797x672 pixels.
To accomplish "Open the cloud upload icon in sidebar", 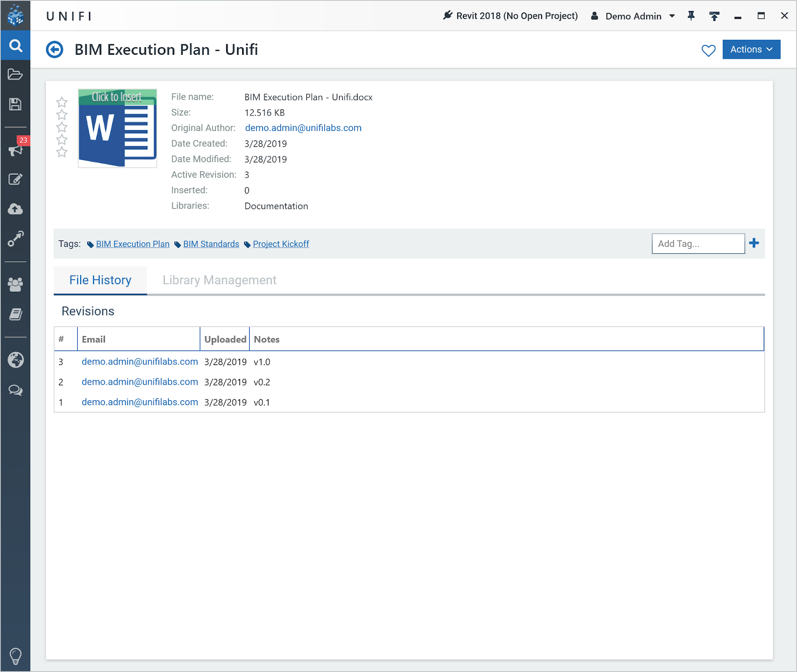I will coord(15,209).
